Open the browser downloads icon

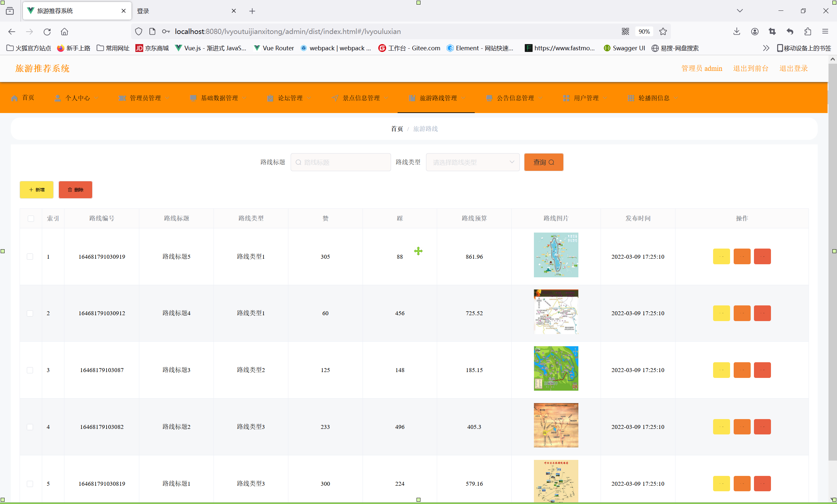coord(736,32)
